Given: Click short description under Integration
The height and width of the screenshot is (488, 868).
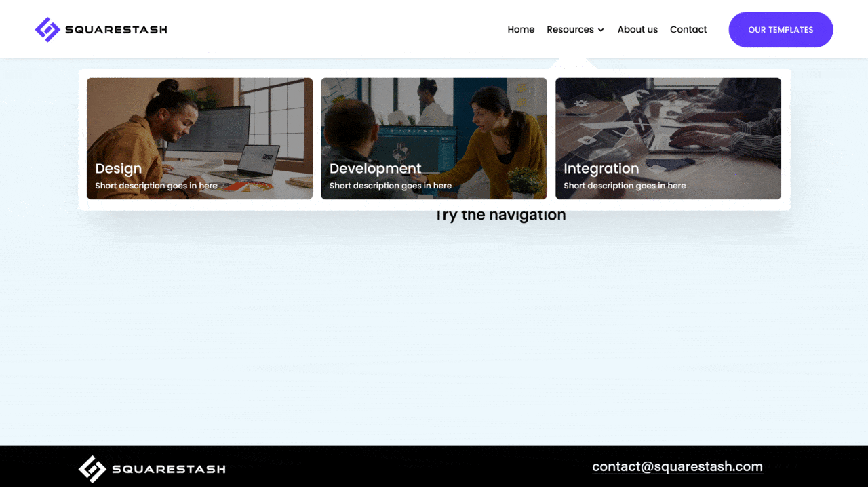Looking at the screenshot, I should pyautogui.click(x=625, y=186).
